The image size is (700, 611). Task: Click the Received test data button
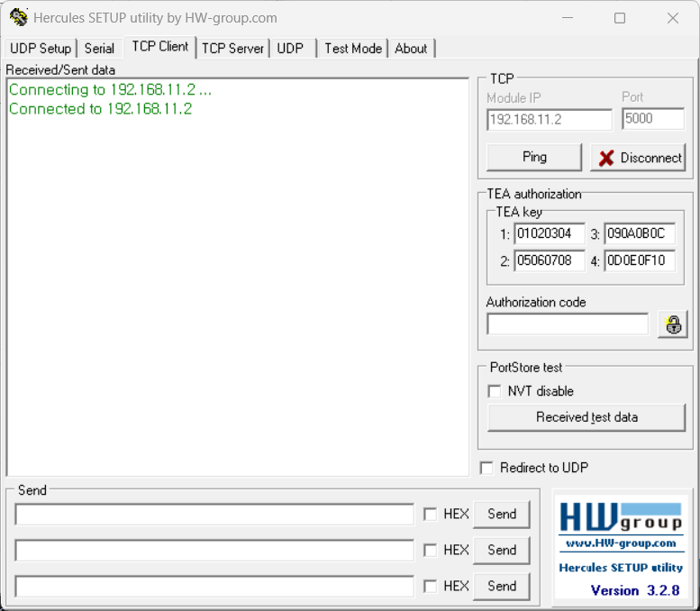click(586, 417)
